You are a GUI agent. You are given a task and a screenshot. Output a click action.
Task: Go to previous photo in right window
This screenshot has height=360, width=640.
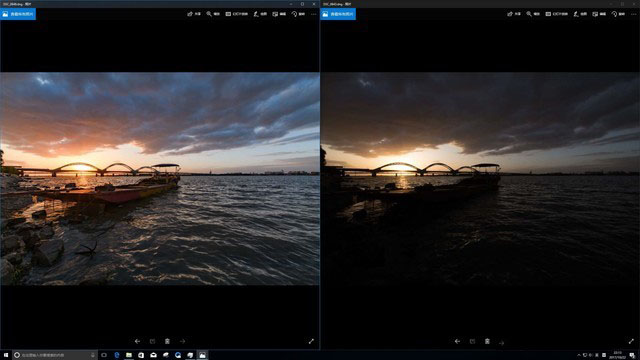458,341
